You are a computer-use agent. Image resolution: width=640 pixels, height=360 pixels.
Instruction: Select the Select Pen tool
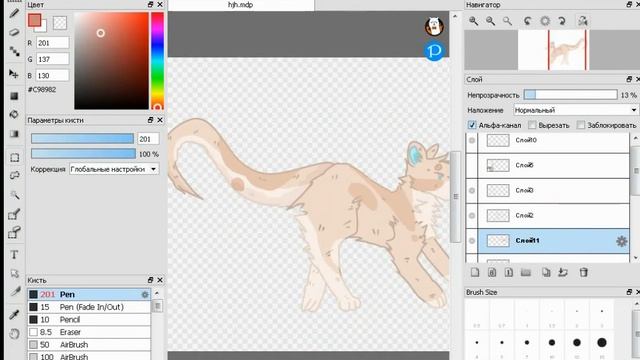[14, 214]
